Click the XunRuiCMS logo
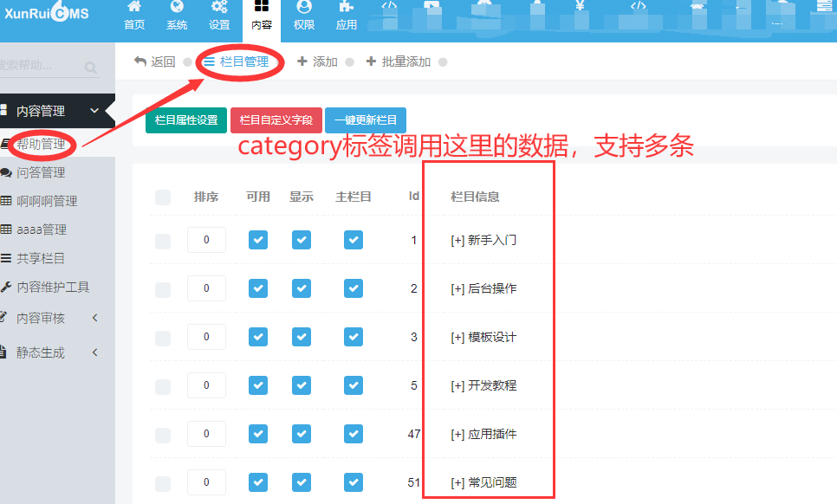Image resolution: width=837 pixels, height=504 pixels. point(47,13)
